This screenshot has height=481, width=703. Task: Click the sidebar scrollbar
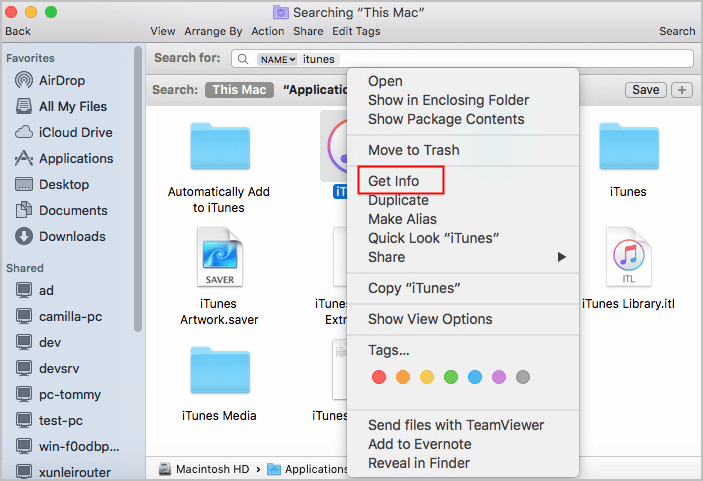[138, 188]
